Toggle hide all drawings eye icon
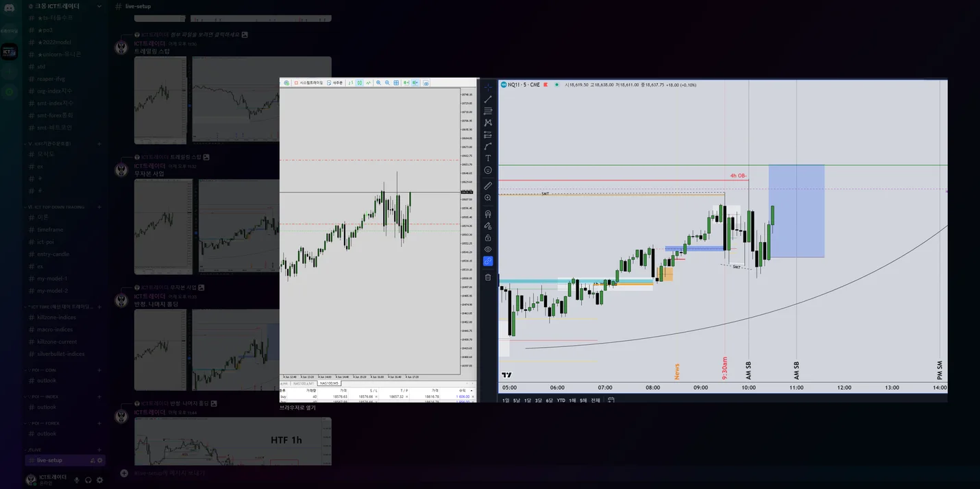Screen dimensions: 980x489 (x=488, y=250)
